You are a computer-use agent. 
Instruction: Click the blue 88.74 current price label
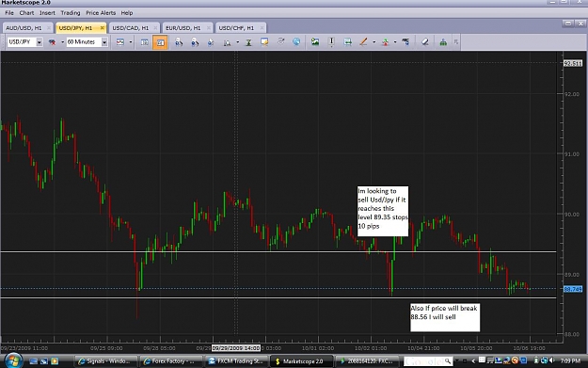(573, 289)
